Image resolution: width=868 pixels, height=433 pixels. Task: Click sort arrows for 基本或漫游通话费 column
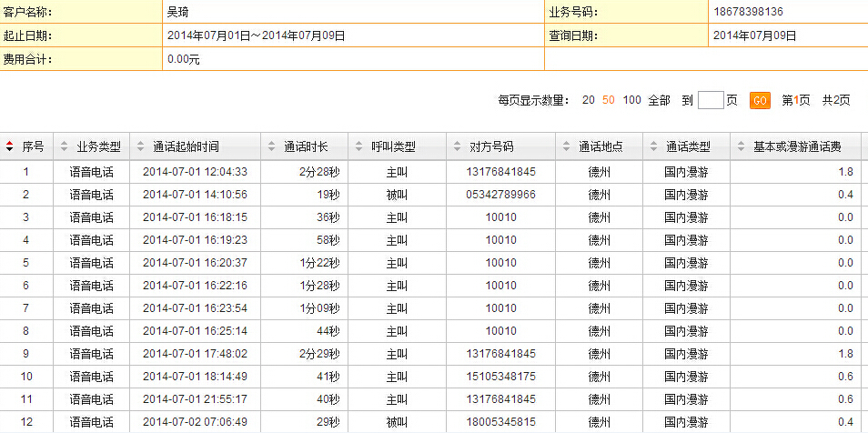(741, 146)
